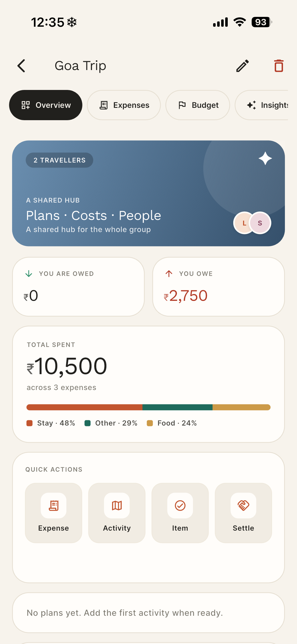This screenshot has height=644, width=297.
Task: Tap the back arrow icon
Action: tap(21, 66)
